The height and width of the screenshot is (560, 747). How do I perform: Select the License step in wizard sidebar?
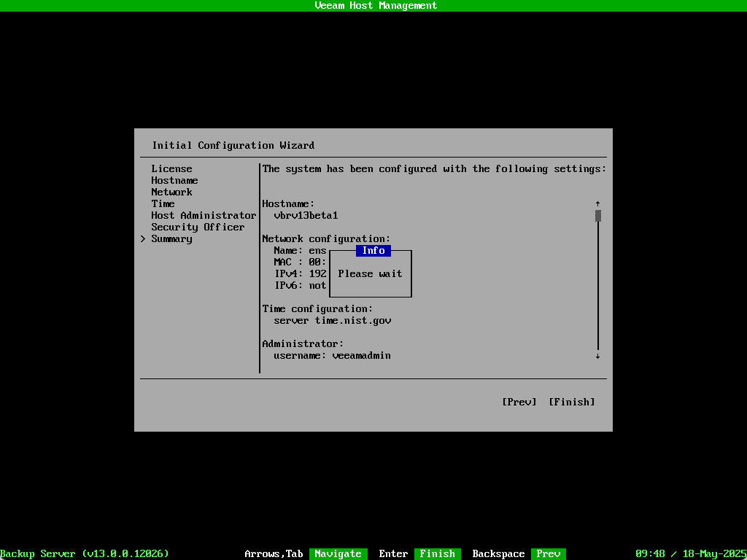coord(171,168)
